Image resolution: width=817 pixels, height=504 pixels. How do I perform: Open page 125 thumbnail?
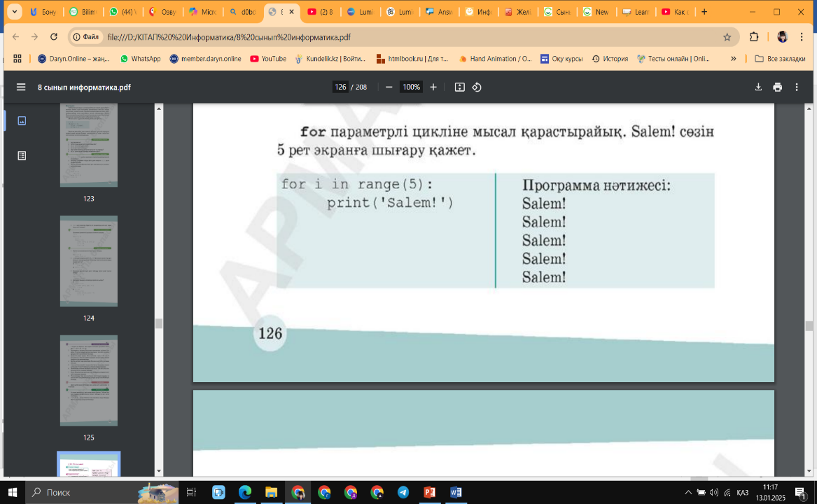tap(89, 381)
